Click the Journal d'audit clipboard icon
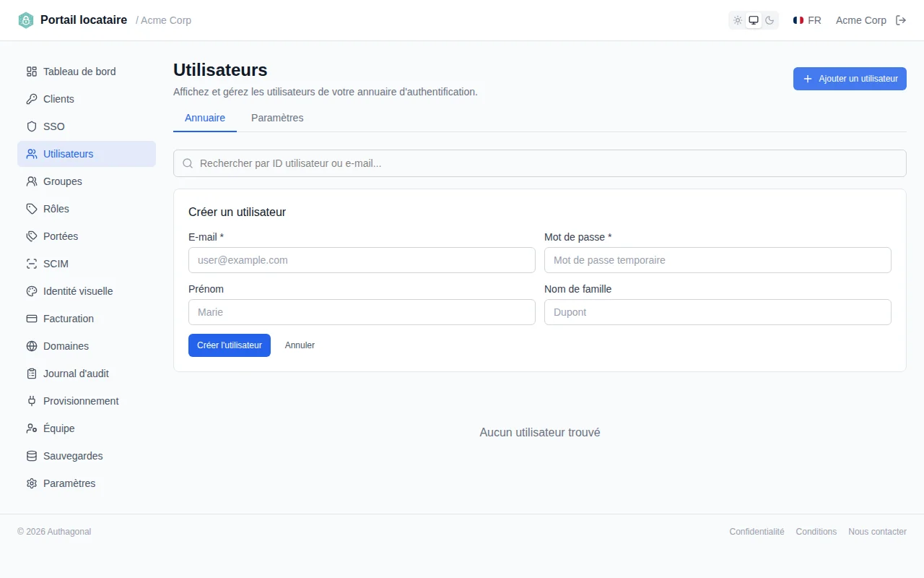Image resolution: width=924 pixels, height=578 pixels. [x=32, y=374]
